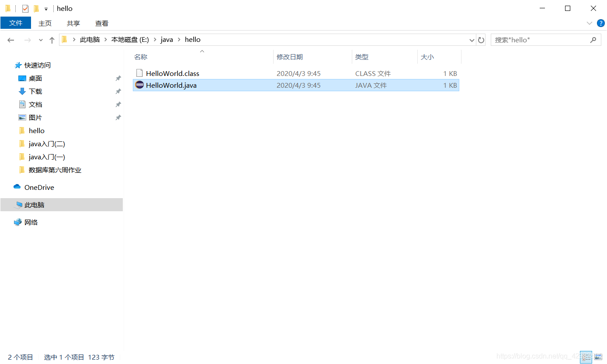The height and width of the screenshot is (364, 607).
Task: Click 此电脑 in the address breadcrumb
Action: [90, 40]
